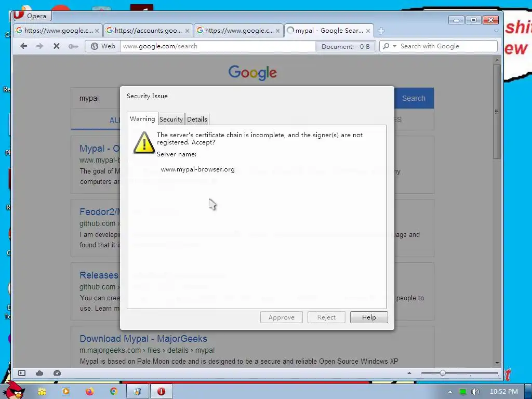Click the Opera Link cloud icon

pos(39,373)
